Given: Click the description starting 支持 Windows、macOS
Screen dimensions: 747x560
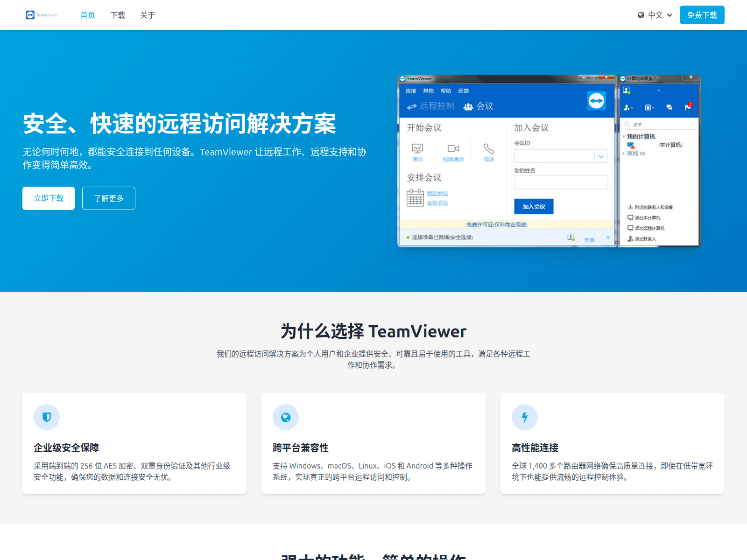Looking at the screenshot, I should 373,471.
